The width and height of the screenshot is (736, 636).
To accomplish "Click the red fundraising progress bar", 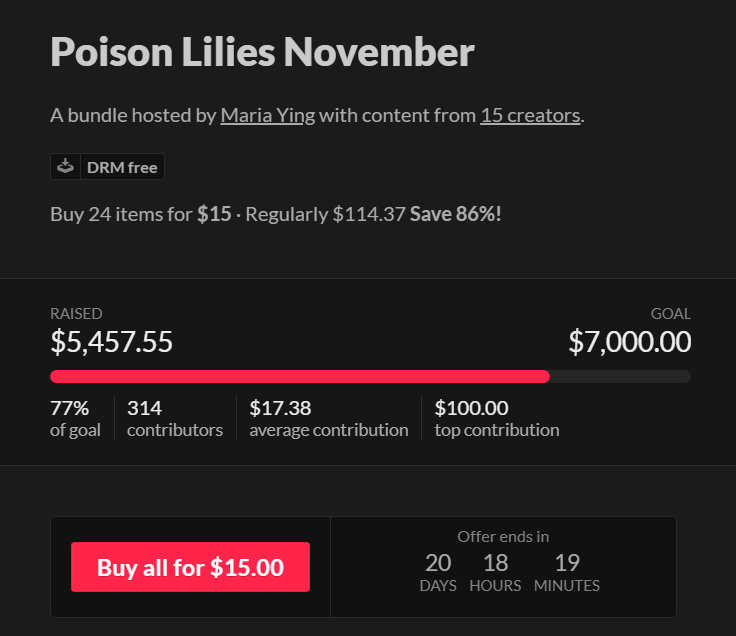I will (300, 376).
